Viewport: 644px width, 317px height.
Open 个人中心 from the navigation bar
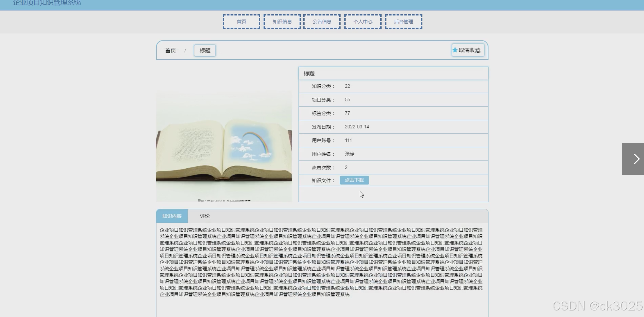363,22
